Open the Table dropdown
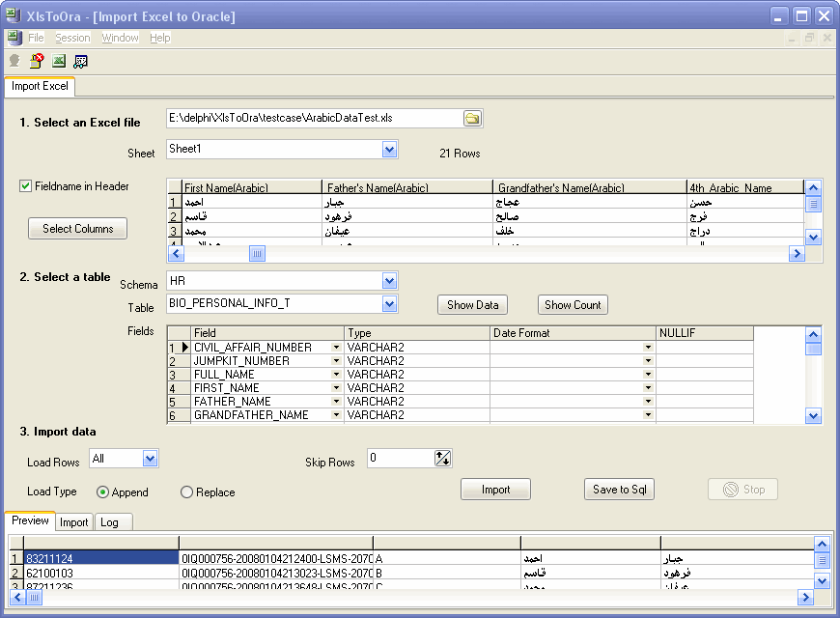This screenshot has height=618, width=840. (389, 304)
